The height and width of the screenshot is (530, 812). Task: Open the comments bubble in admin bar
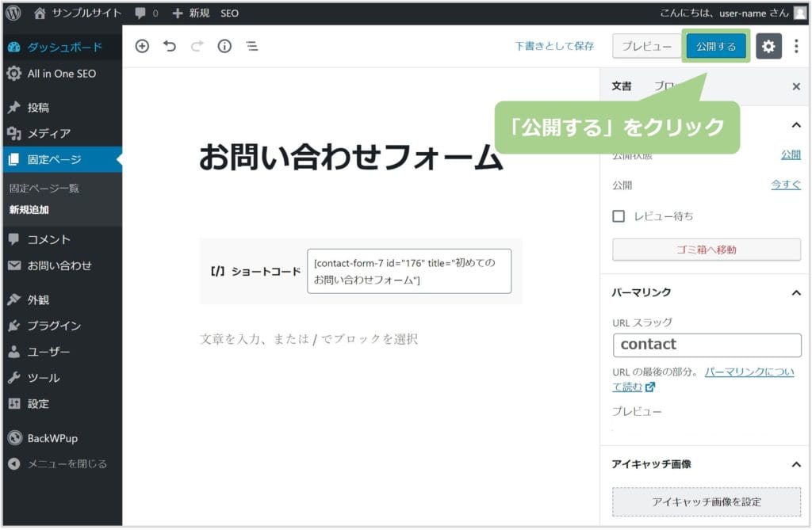tap(145, 13)
